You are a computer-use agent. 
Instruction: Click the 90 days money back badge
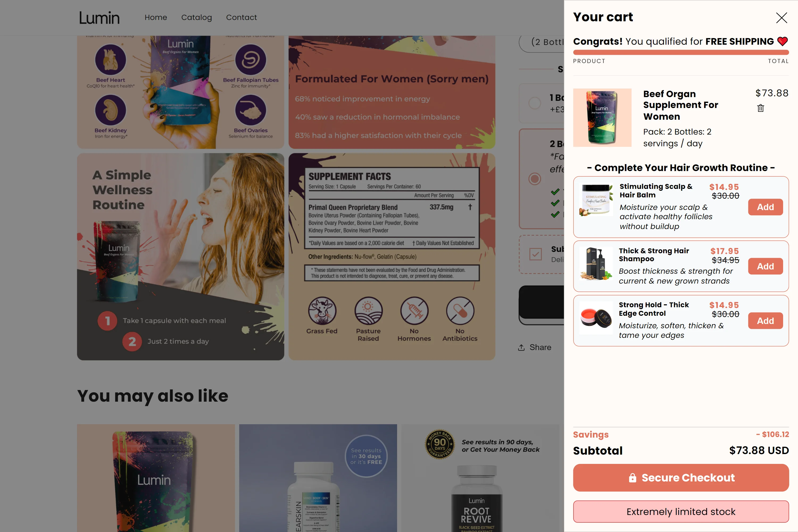click(440, 444)
